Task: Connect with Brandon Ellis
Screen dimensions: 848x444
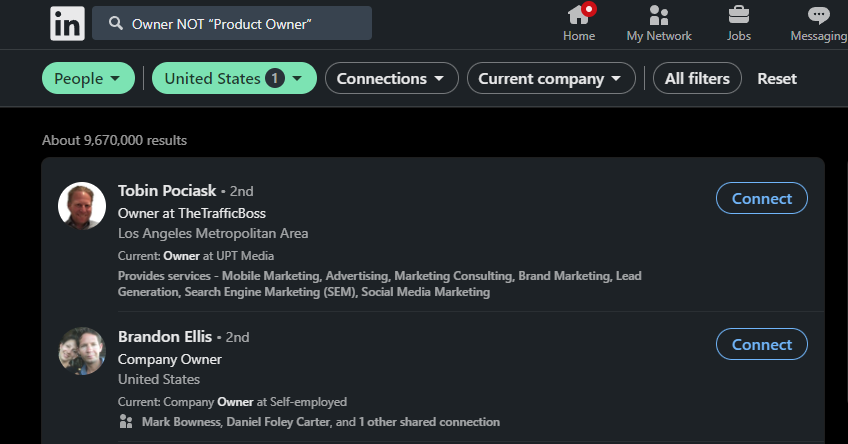Action: pyautogui.click(x=761, y=344)
